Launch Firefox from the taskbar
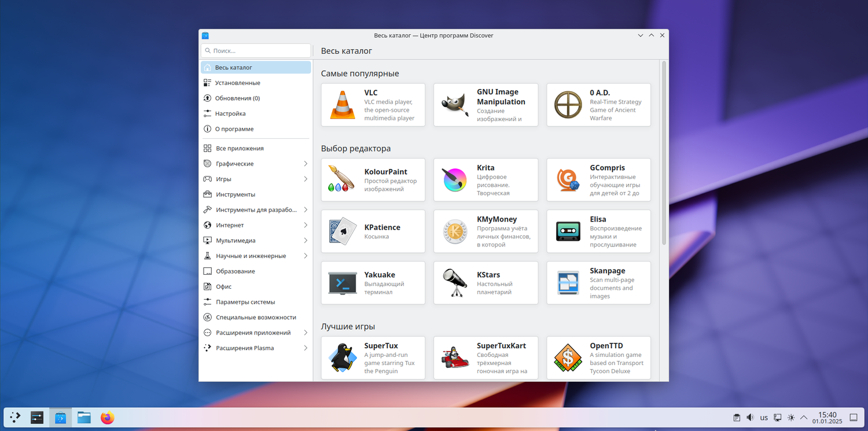Screen dimensions: 868x431 [107, 417]
